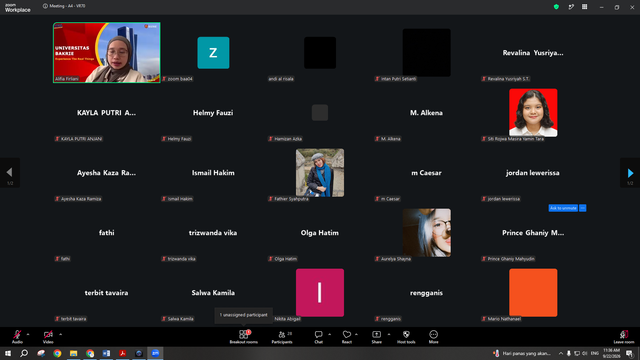Click the Helmy Fauzi participant name
The image size is (640, 360).
(x=213, y=113)
